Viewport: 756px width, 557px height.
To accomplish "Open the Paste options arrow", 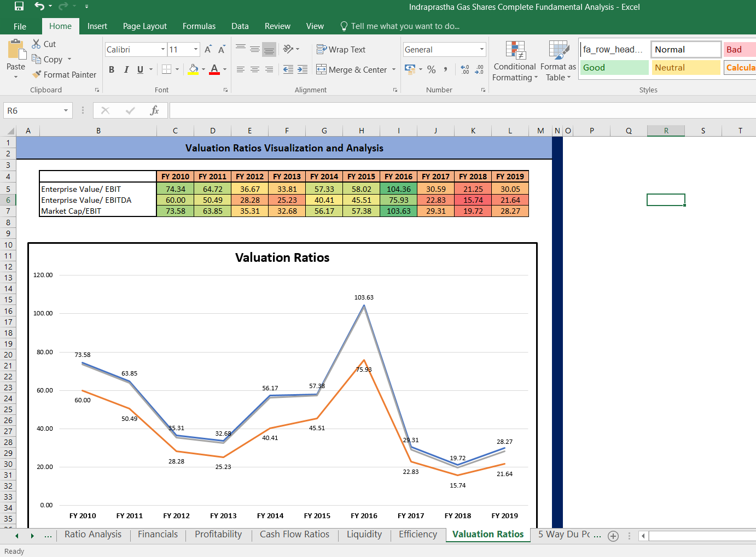I will [x=16, y=77].
